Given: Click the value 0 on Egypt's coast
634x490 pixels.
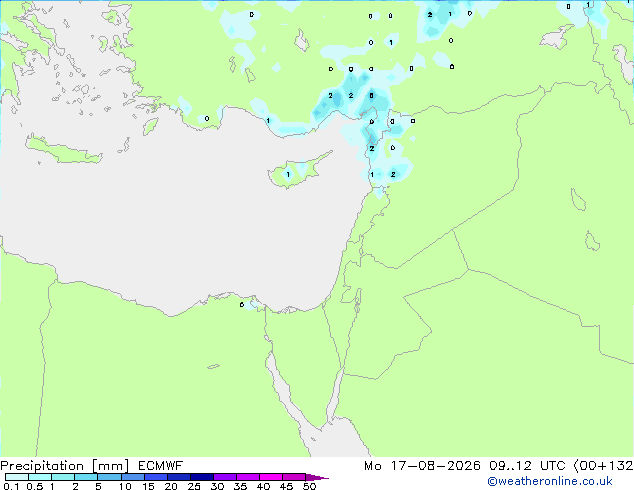Looking at the screenshot, I should coord(242,305).
